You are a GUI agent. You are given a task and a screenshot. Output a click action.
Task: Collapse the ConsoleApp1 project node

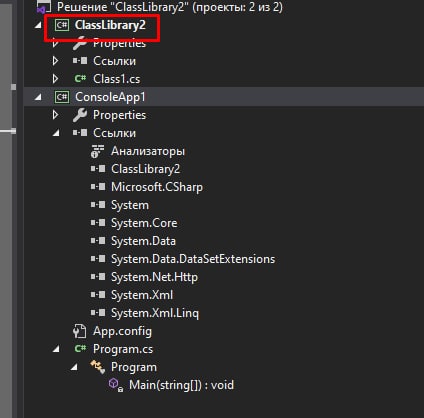point(38,97)
